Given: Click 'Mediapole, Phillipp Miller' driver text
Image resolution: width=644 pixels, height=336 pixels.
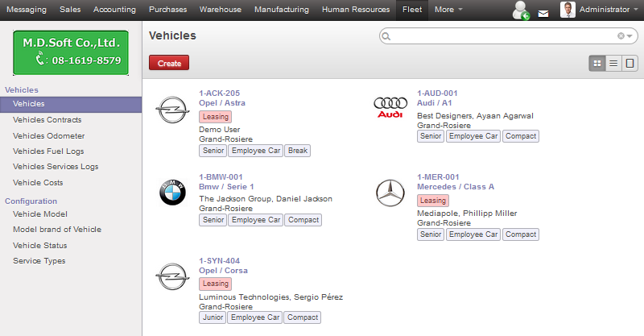Looking at the screenshot, I should (x=467, y=214).
